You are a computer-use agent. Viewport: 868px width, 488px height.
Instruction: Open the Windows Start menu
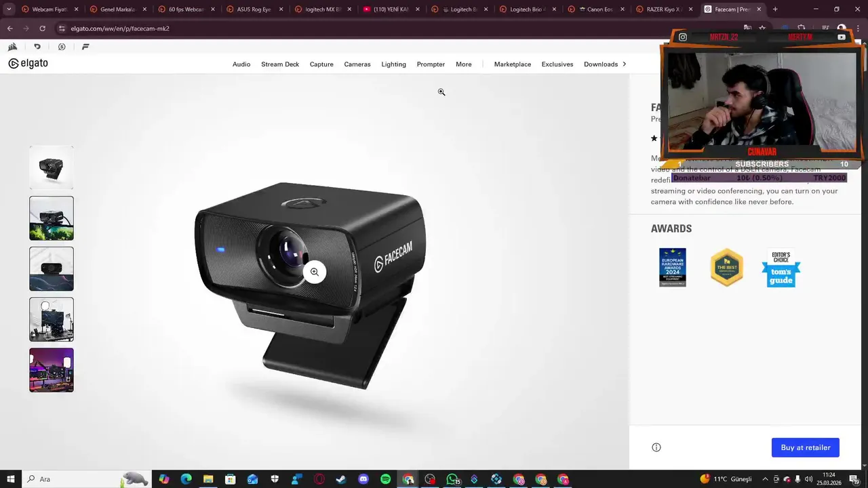[x=10, y=479]
